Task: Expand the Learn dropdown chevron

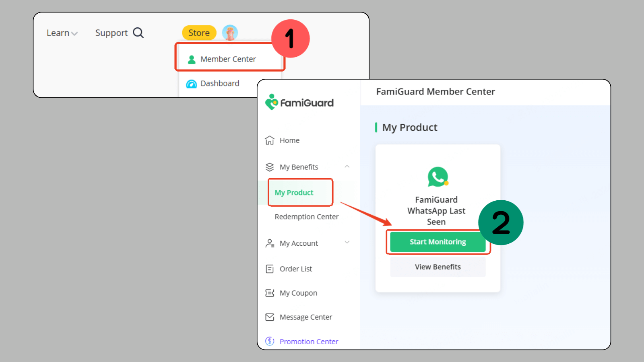Action: point(74,34)
